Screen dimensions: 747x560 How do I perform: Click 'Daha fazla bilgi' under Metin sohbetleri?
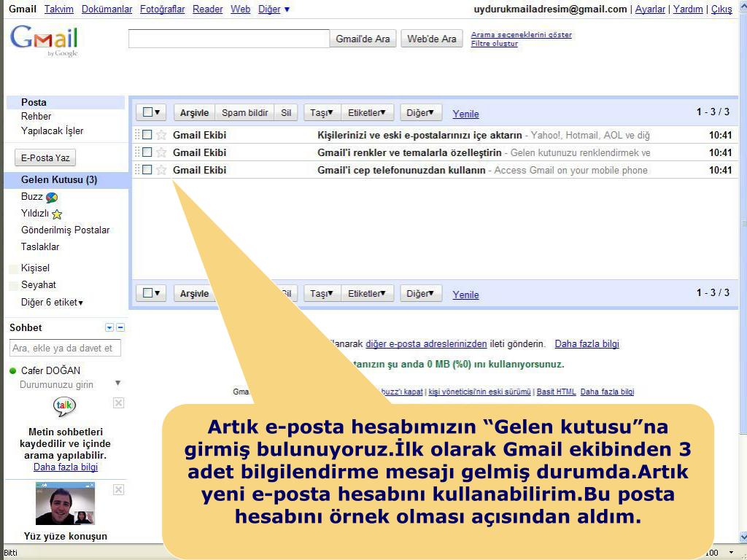[x=65, y=467]
